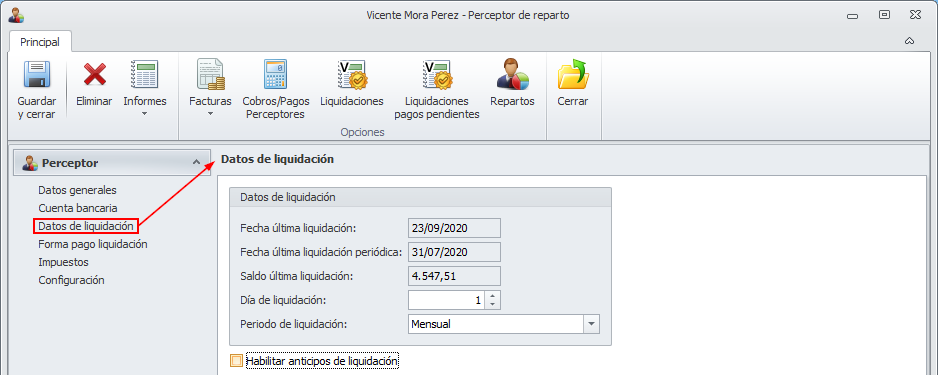Click the Fecha última liquidación periódica field
This screenshot has width=938, height=375.
pyautogui.click(x=454, y=252)
